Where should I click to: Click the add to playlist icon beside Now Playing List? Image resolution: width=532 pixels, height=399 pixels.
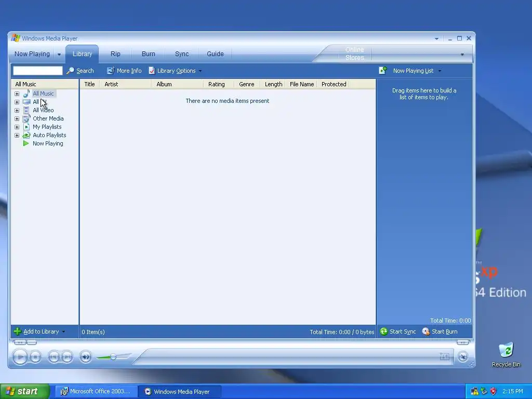tap(383, 70)
